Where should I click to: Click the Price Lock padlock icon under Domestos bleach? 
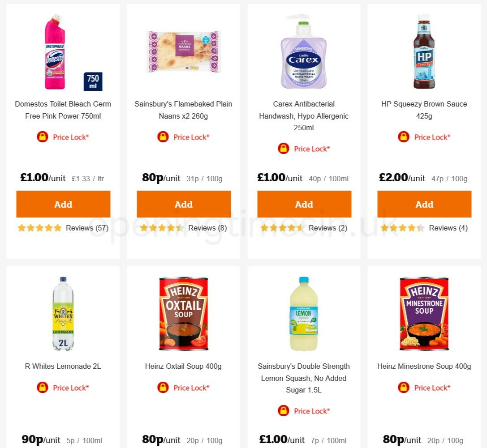point(43,137)
